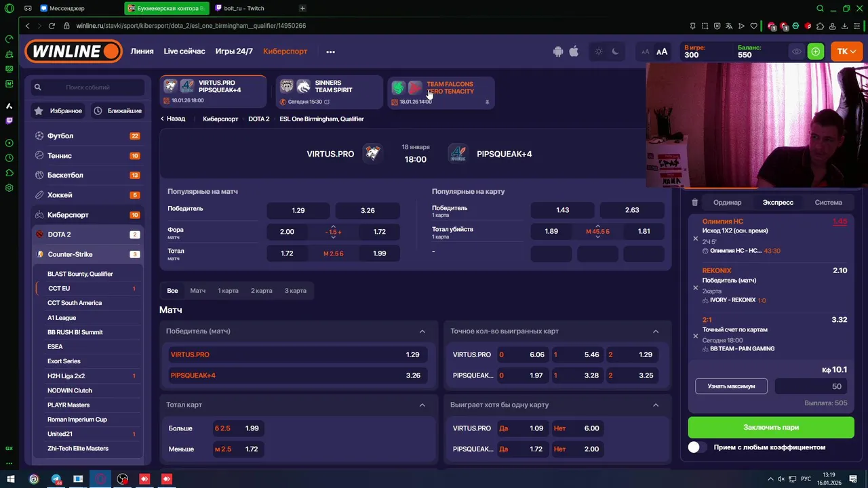
Task: Open Избранное favorites with star icon
Action: (58, 110)
